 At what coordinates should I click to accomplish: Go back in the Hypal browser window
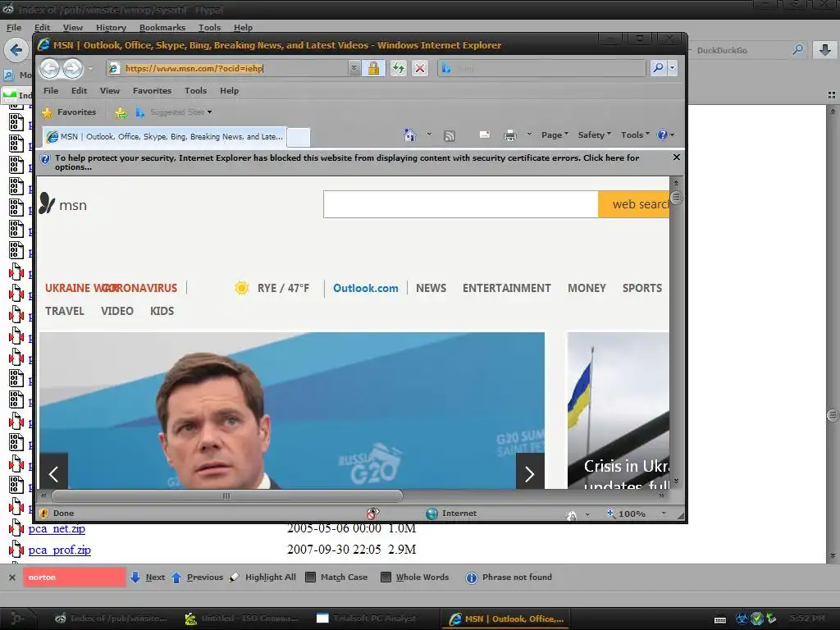[16, 50]
